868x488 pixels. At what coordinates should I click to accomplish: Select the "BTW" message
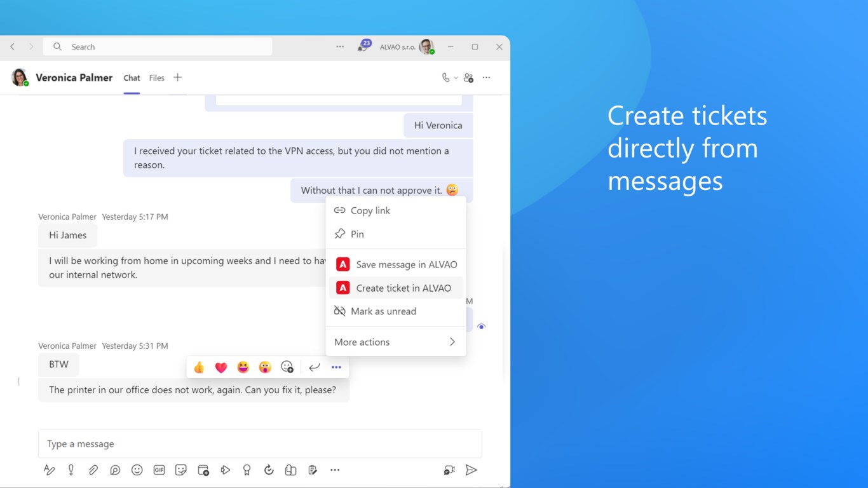click(58, 365)
